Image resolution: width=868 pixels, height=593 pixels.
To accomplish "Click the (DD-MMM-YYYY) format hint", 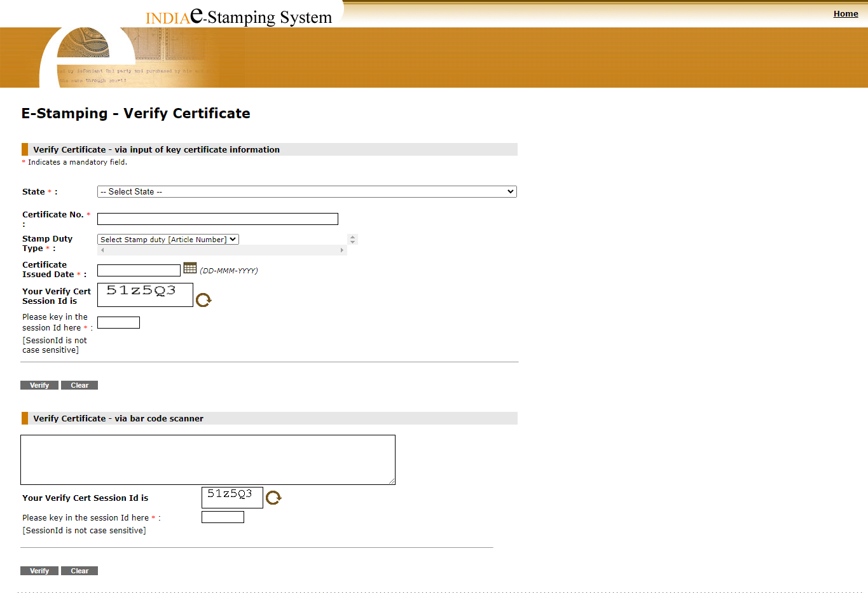I will tap(229, 271).
